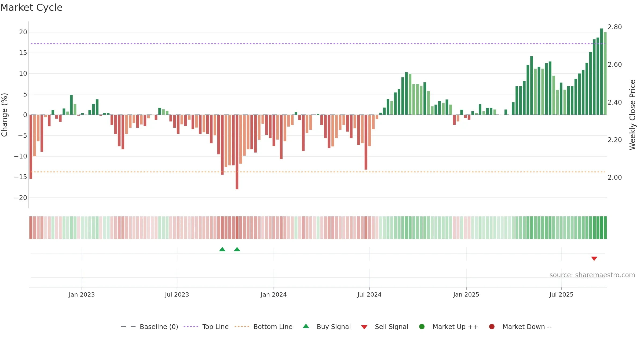Click the Jan 2024 axis label
Viewport: 644px width, 362px height.
tap(274, 295)
